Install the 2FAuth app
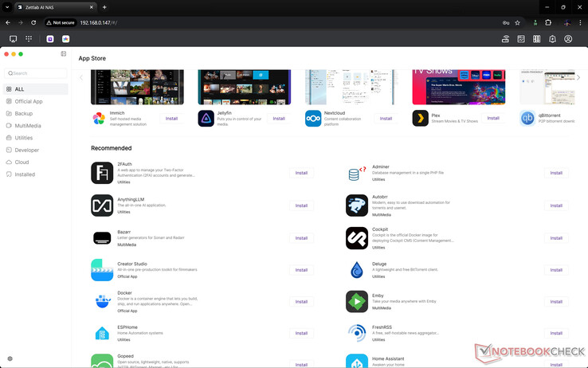The height and width of the screenshot is (368, 588). coord(301,173)
